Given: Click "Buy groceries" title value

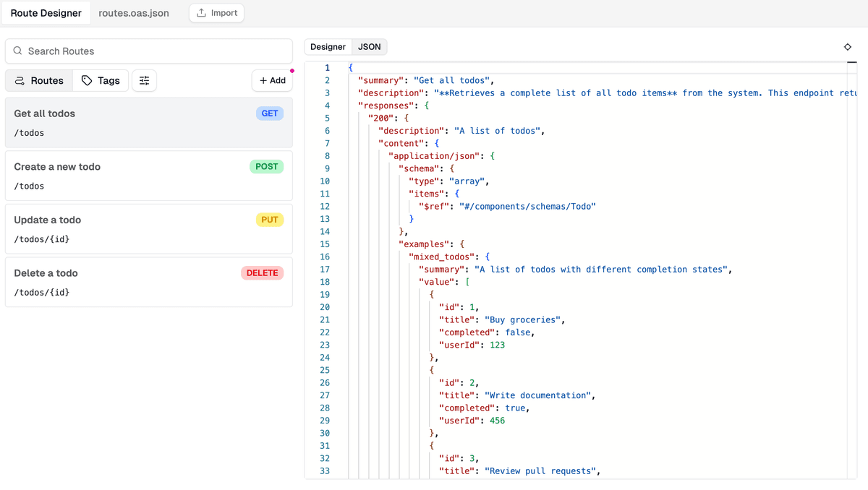Looking at the screenshot, I should point(523,320).
